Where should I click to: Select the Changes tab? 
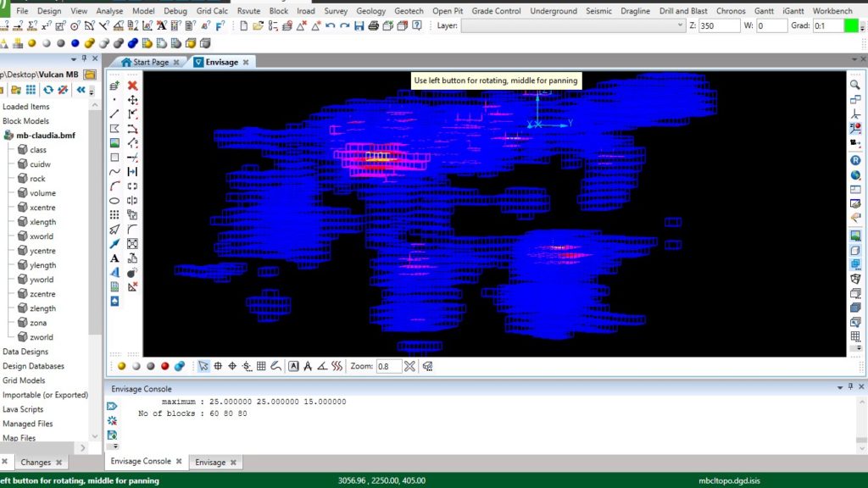coord(36,462)
